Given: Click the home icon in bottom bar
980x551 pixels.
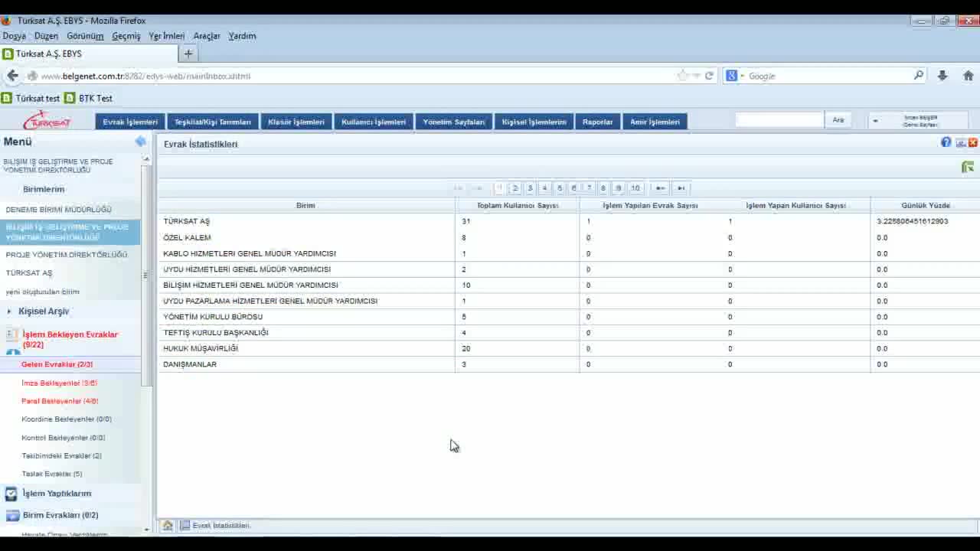Looking at the screenshot, I should click(x=168, y=526).
